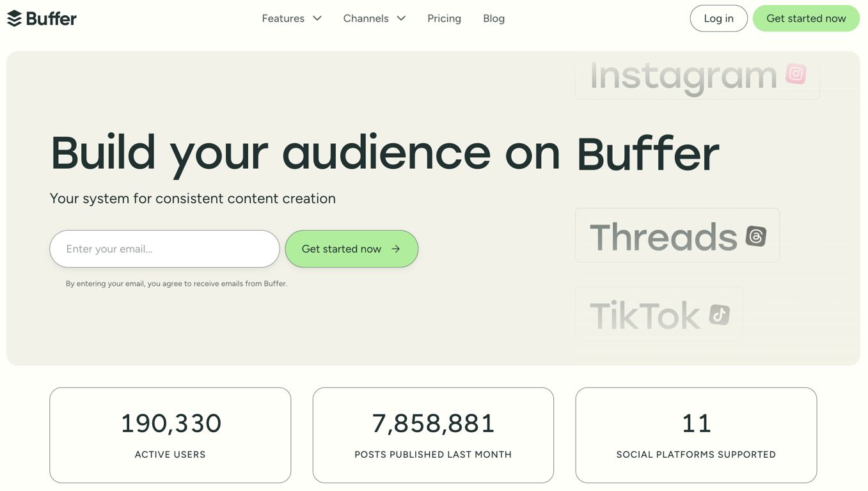The height and width of the screenshot is (491, 868).
Task: Select the Threads platform card
Action: pyautogui.click(x=677, y=235)
